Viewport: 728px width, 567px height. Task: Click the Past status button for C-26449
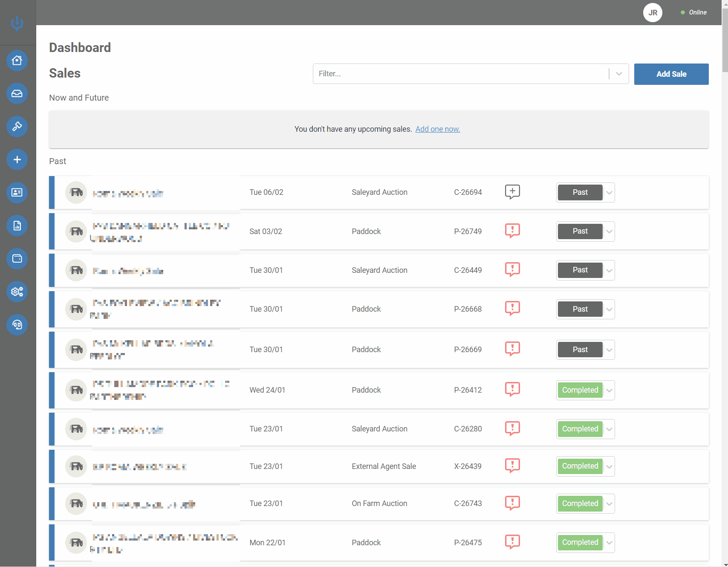pyautogui.click(x=580, y=270)
